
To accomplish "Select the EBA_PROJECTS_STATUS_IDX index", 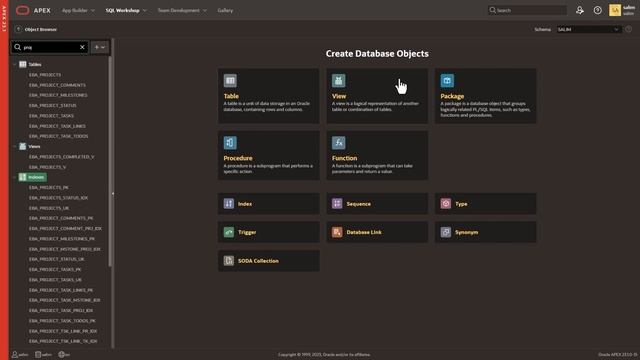I will 58,198.
